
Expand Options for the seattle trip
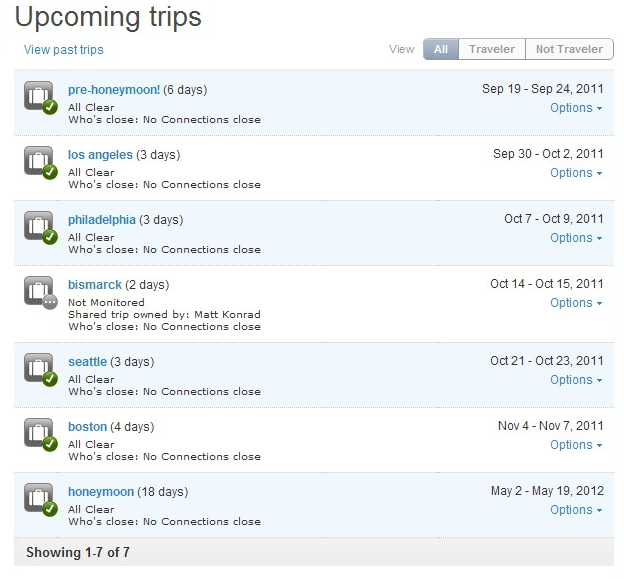coord(576,380)
